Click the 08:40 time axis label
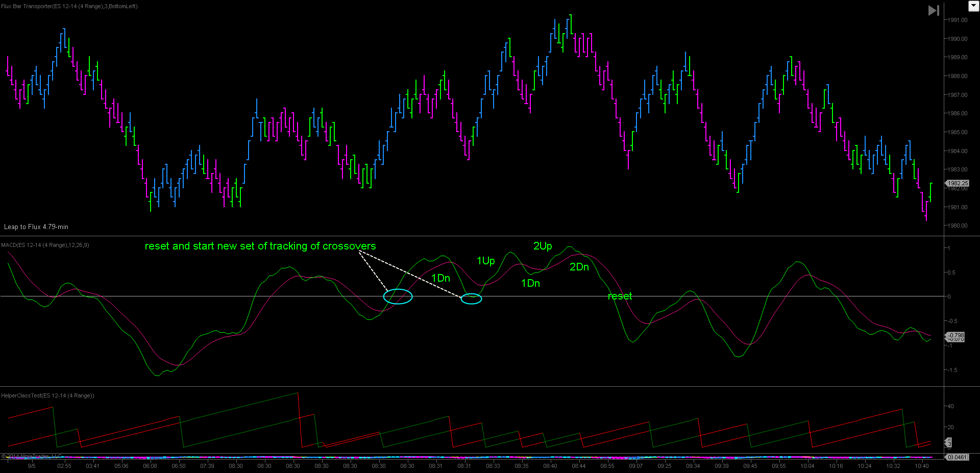 point(550,466)
